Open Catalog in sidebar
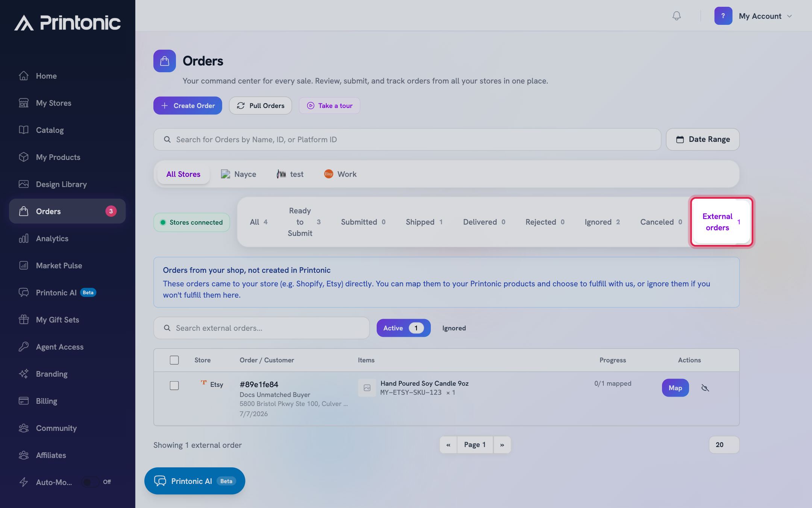812x508 pixels. pyautogui.click(x=67, y=130)
